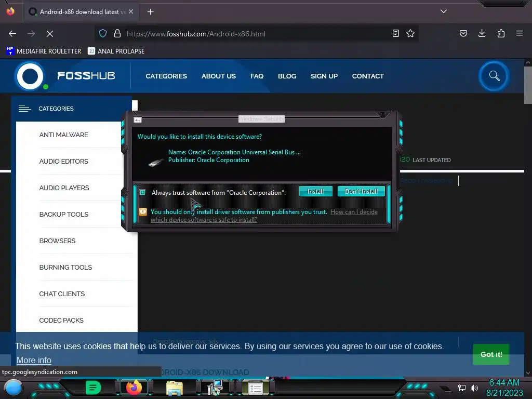532x399 pixels.
Task: Click the Firefox logo icon beside the tab
Action: pos(10,11)
